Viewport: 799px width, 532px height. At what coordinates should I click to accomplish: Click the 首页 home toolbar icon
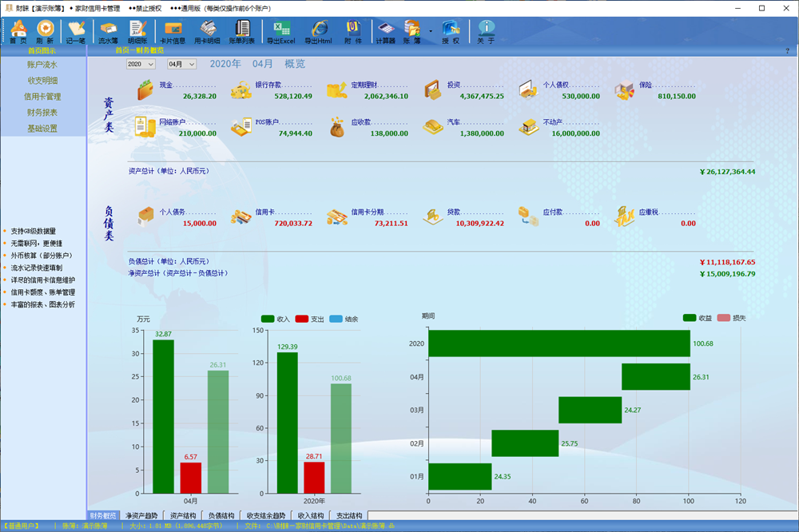(18, 31)
